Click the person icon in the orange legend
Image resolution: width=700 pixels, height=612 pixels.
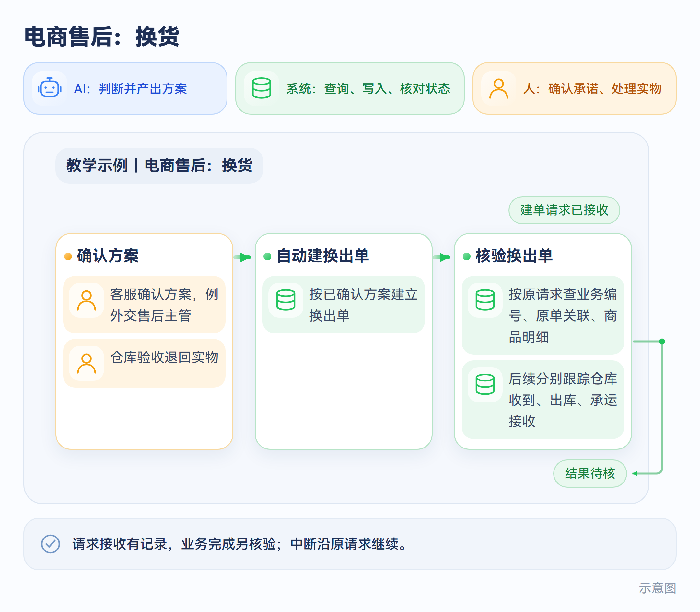tap(499, 88)
